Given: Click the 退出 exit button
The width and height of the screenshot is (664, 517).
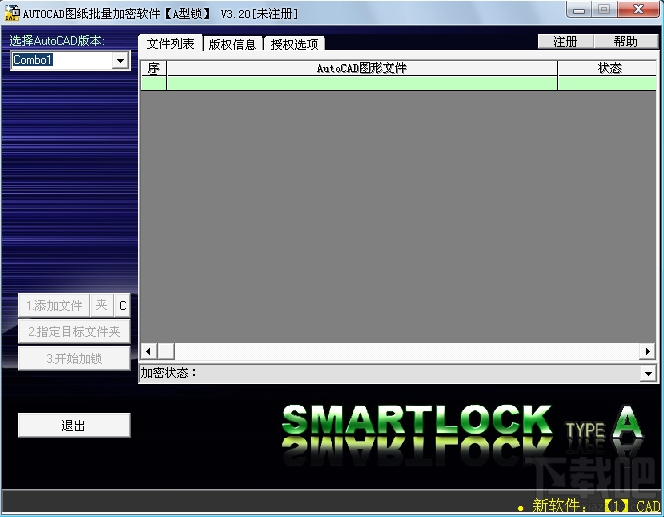Looking at the screenshot, I should 74,425.
